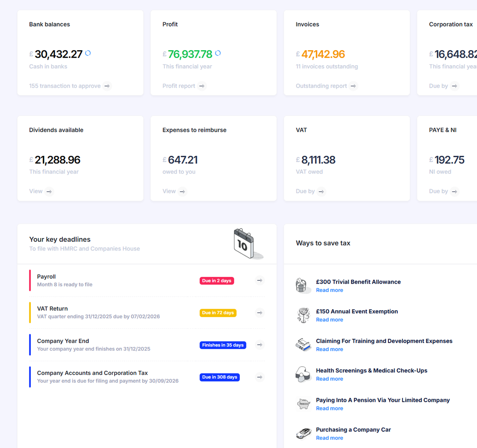Expand the VAT Return deadline arrow

[260, 313]
